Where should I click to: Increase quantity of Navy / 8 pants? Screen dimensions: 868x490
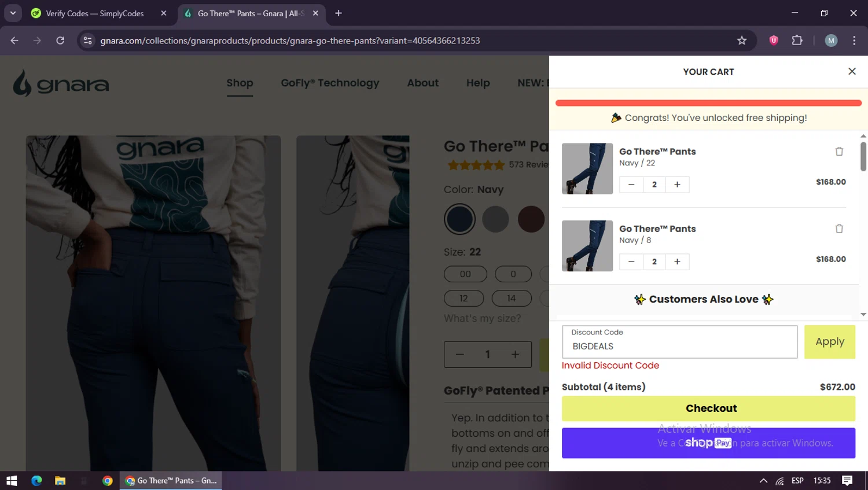677,261
